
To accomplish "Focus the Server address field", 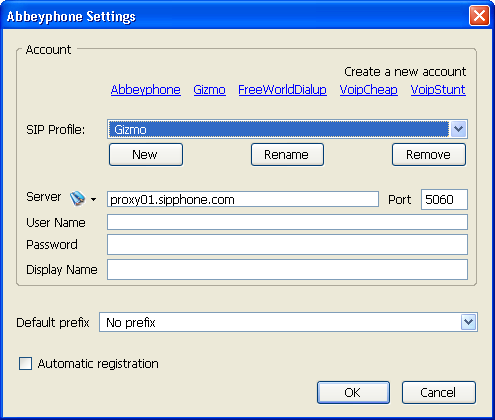I will click(x=243, y=199).
